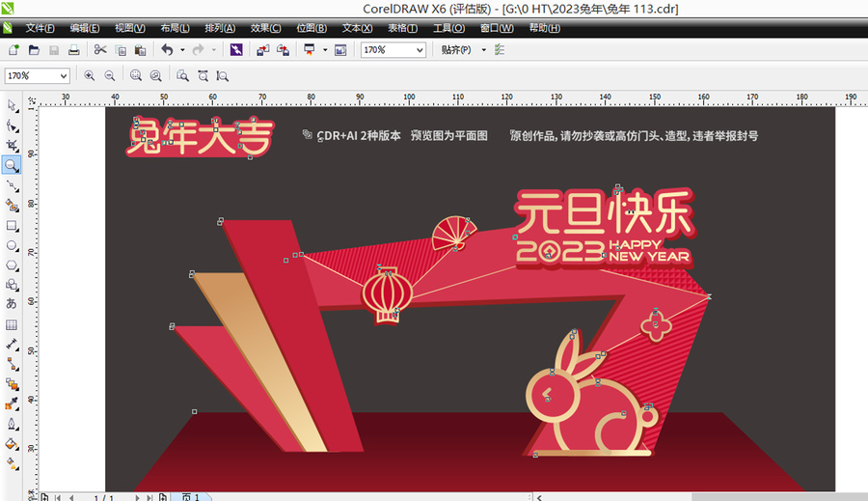Select the Ellipse tool
This screenshot has width=868, height=501.
pos(12,245)
